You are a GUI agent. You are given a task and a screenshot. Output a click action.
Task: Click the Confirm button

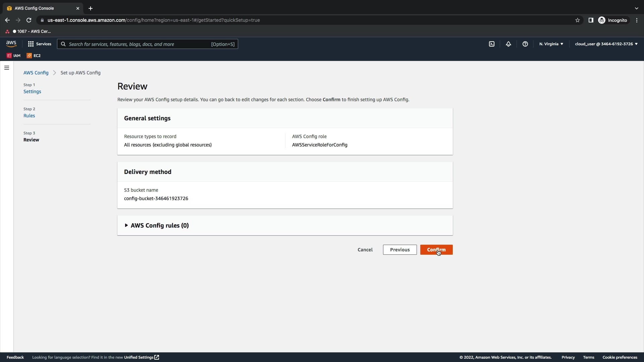(x=436, y=250)
